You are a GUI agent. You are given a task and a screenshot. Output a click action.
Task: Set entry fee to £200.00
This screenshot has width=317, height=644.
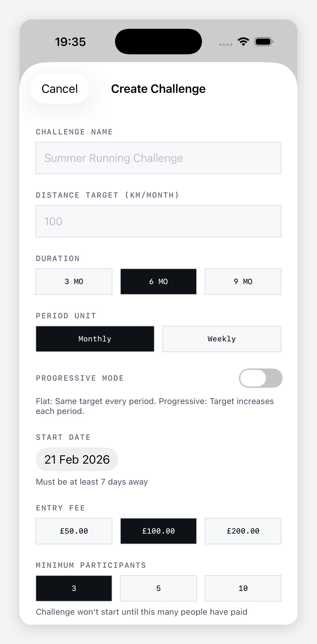pyautogui.click(x=243, y=531)
